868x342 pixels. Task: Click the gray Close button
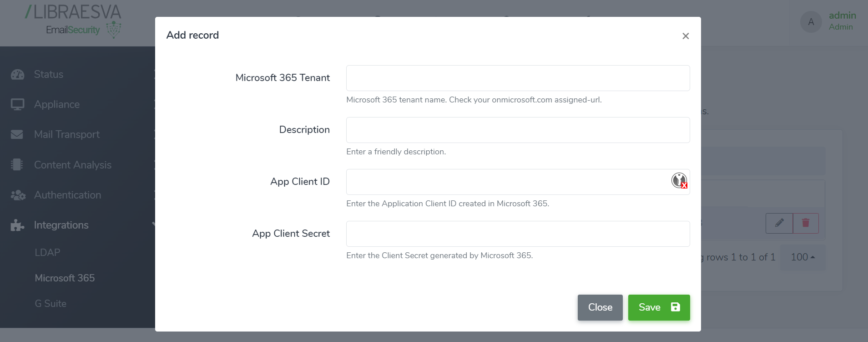600,307
